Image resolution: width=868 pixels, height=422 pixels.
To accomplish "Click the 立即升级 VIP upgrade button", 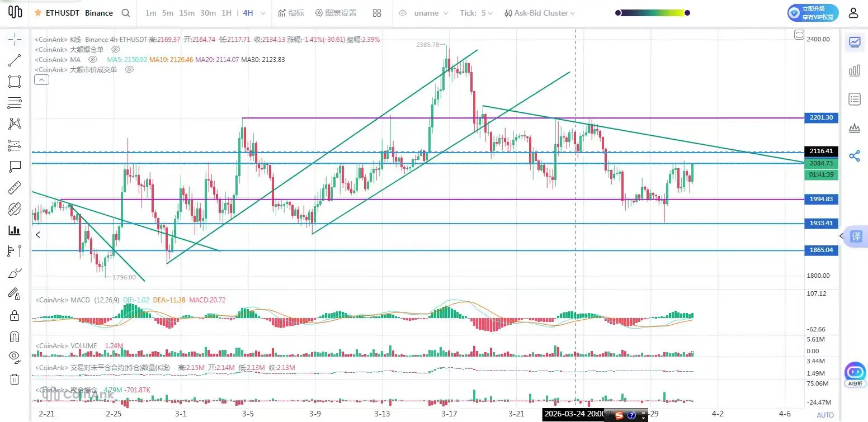I will 813,13.
